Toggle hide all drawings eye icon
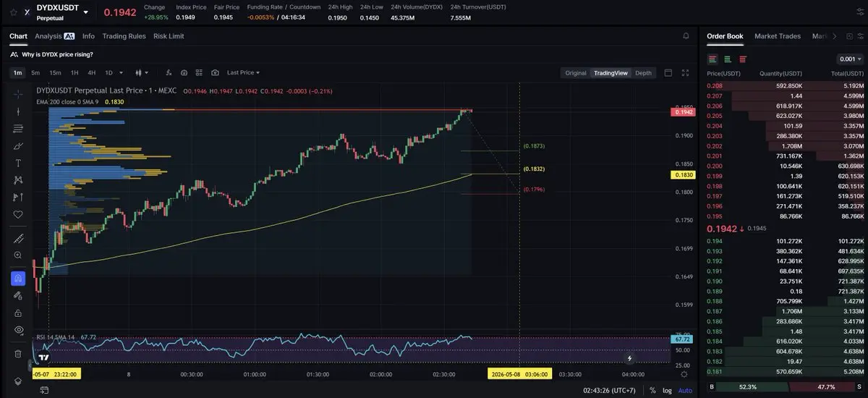868x398 pixels. 18,330
